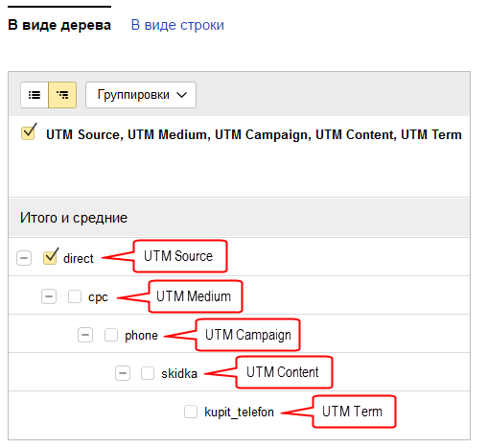The image size is (488, 448).
Task: Select the В виде дерева tab
Action: click(59, 25)
